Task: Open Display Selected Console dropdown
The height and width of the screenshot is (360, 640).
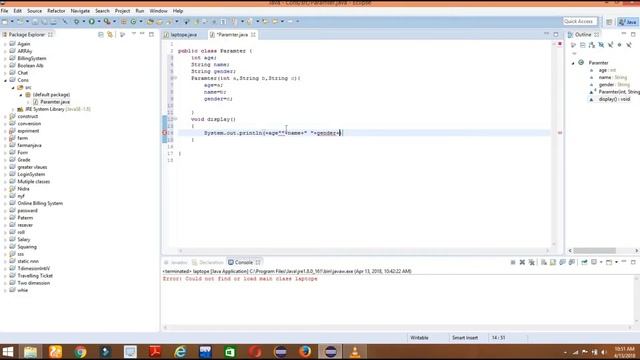Action: pos(601,262)
